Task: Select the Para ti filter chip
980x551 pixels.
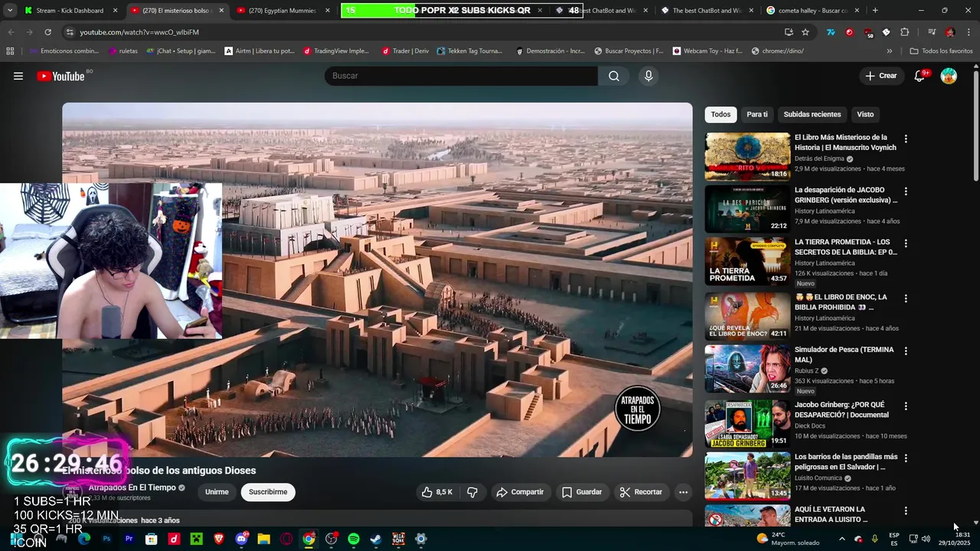Action: click(757, 114)
